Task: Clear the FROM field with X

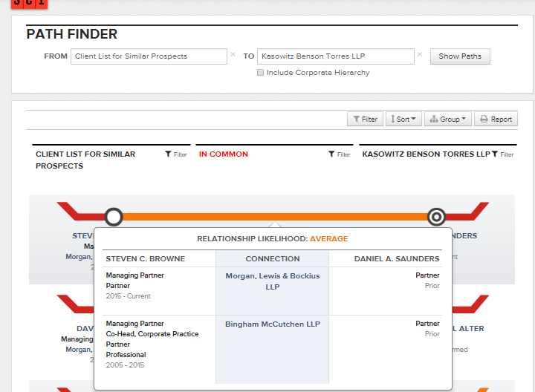Action: pyautogui.click(x=233, y=54)
